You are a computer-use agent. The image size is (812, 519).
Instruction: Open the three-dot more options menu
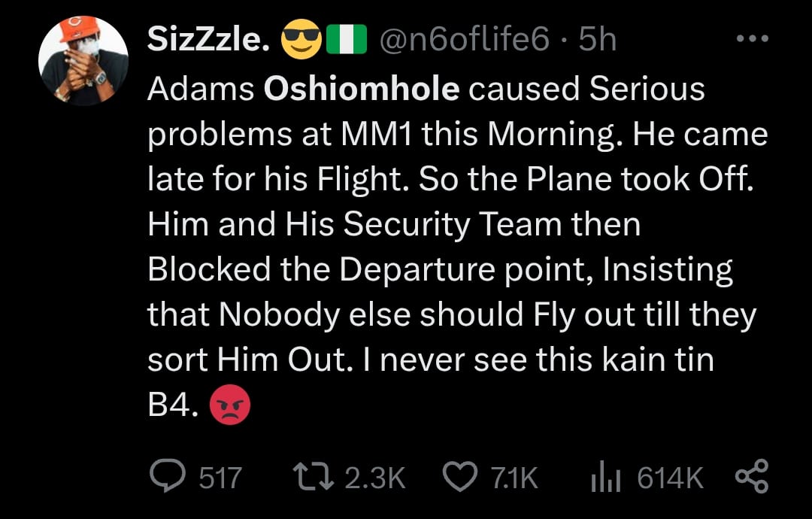[751, 38]
